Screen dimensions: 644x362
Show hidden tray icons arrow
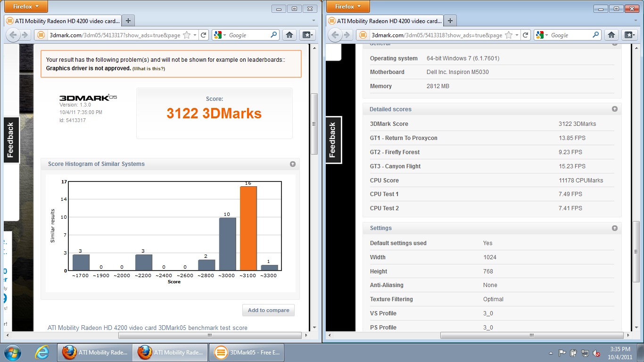pyautogui.click(x=551, y=353)
